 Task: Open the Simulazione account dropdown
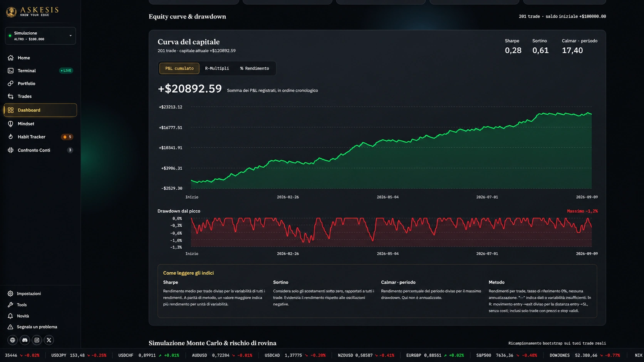pyautogui.click(x=40, y=36)
